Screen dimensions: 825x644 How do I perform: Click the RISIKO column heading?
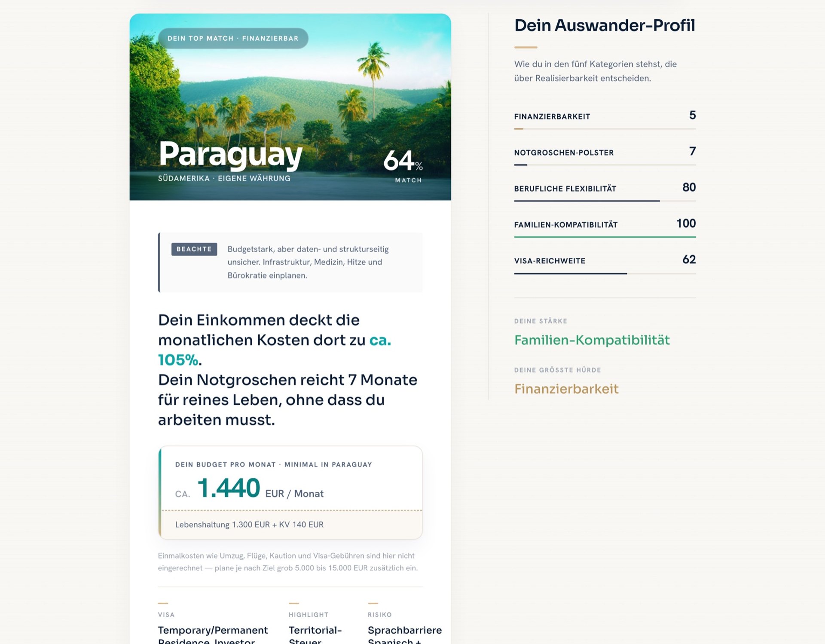[x=379, y=615]
